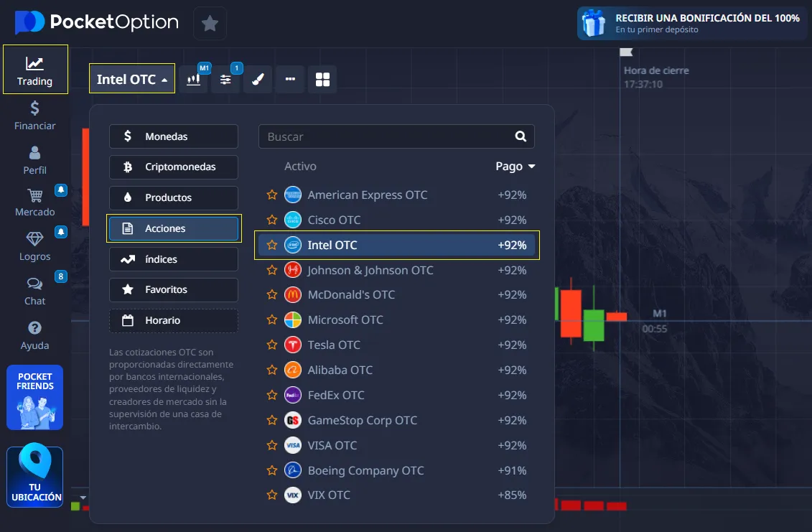
Task: Click the search magnifier icon
Action: [x=521, y=136]
